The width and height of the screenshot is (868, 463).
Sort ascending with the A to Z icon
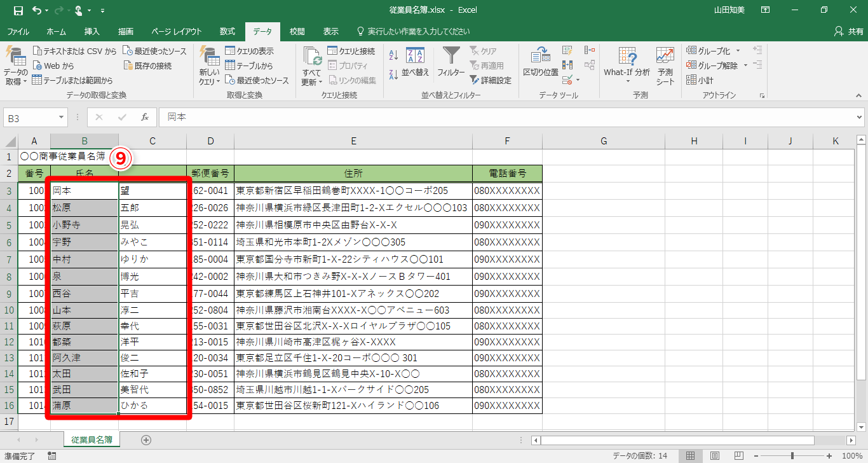393,55
